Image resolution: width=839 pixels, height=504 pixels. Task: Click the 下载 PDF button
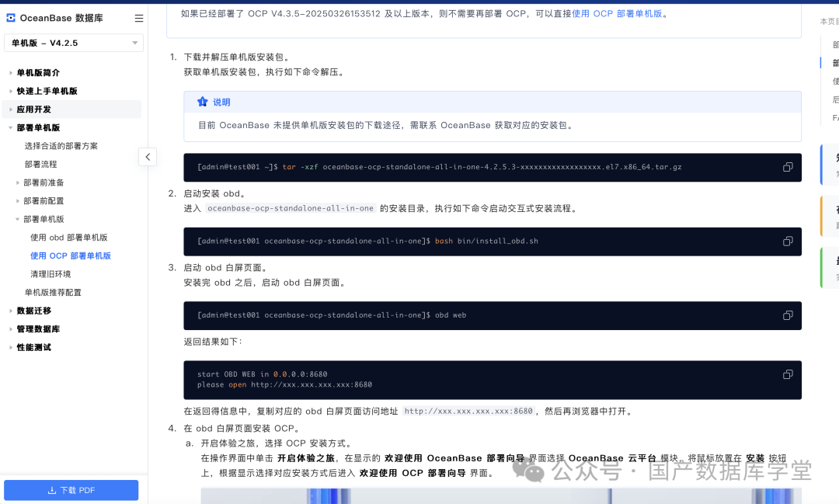[x=71, y=490]
